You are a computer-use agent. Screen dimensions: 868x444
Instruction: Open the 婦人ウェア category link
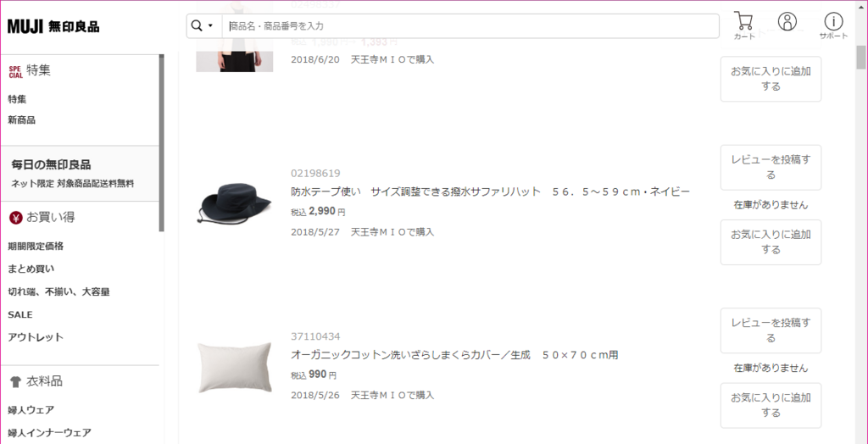coord(31,410)
